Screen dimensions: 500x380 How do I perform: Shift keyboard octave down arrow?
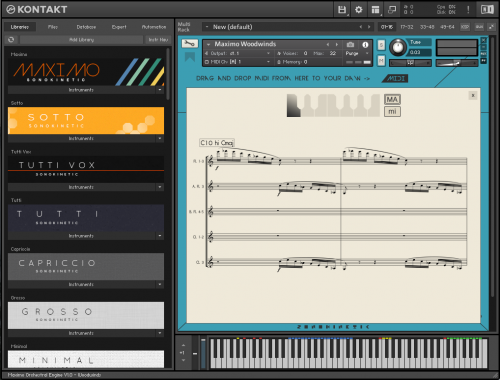pos(183,360)
